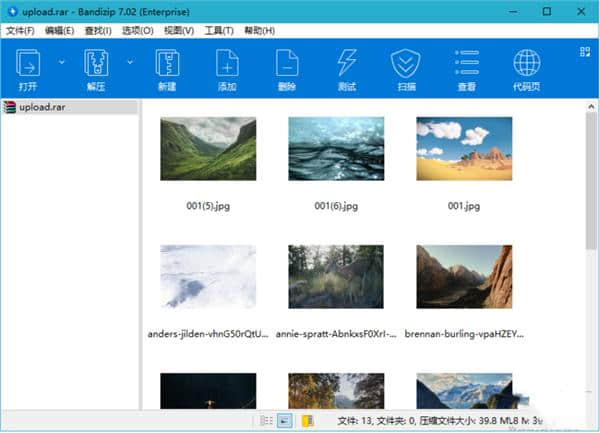The image size is (600, 433).
Task: Select upload.rar in the left tree
Action: 43,106
